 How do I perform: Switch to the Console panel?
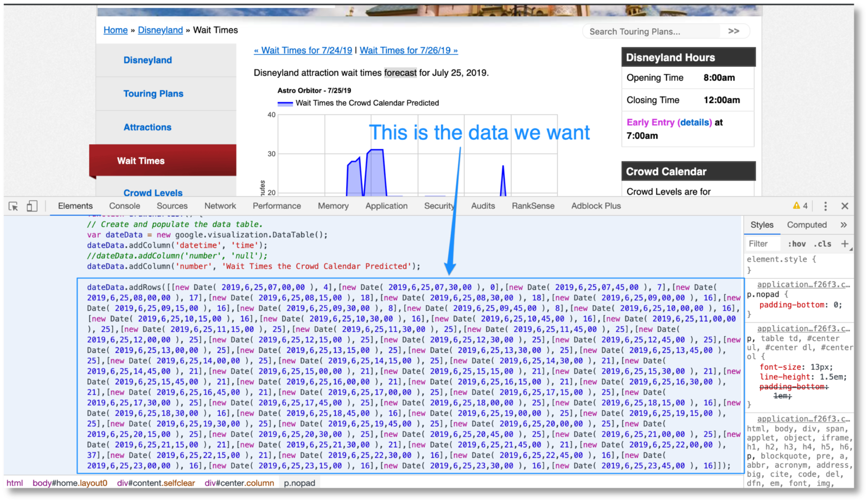tap(124, 206)
